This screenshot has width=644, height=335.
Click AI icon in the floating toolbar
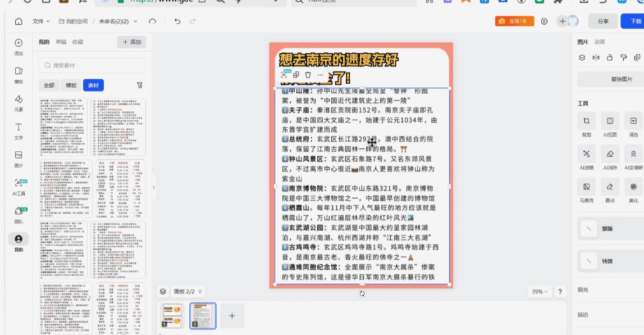pos(284,74)
